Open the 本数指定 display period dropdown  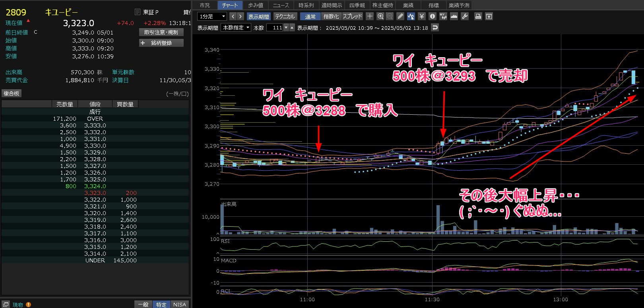(236, 27)
